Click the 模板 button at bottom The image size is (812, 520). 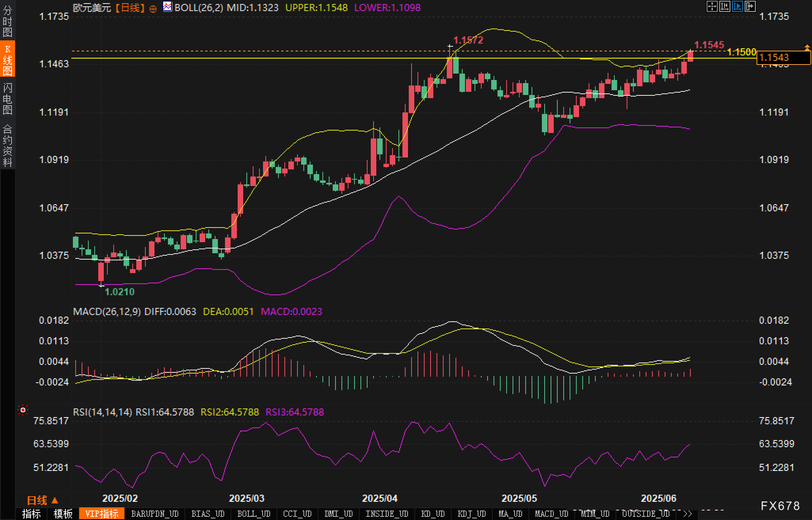pos(63,514)
